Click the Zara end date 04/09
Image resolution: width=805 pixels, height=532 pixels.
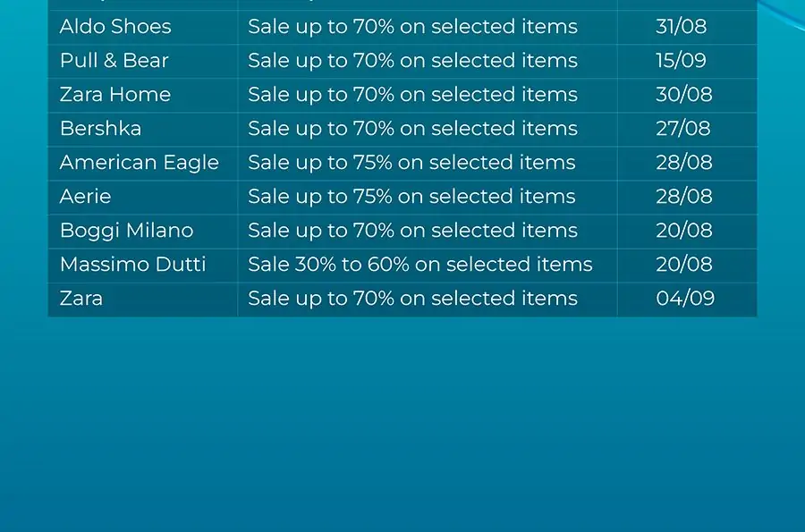pyautogui.click(x=685, y=299)
